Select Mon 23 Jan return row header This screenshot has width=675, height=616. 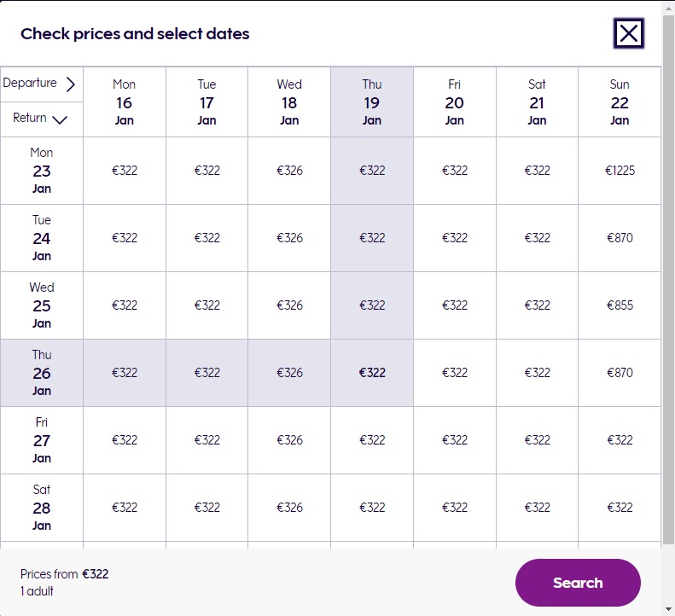(42, 171)
